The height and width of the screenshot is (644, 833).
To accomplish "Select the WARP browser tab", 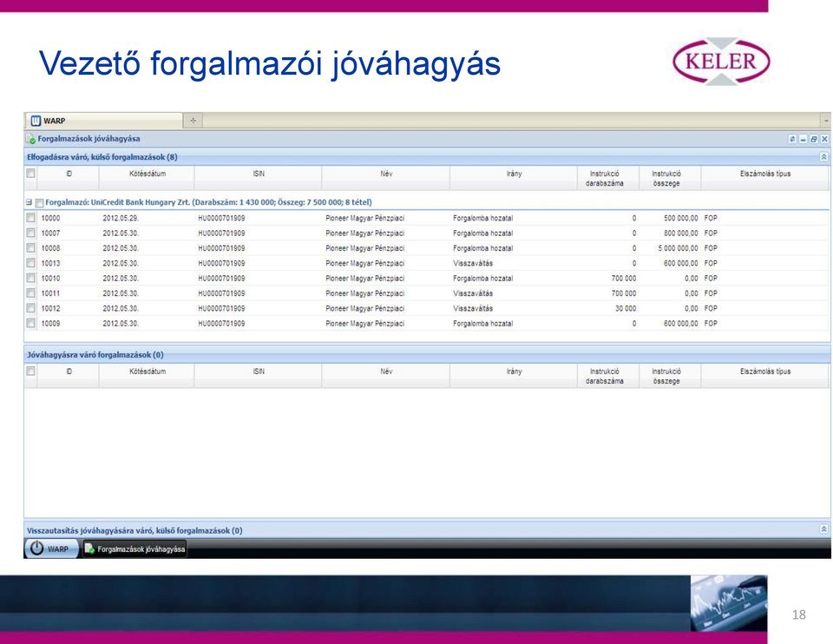I will click(x=103, y=121).
